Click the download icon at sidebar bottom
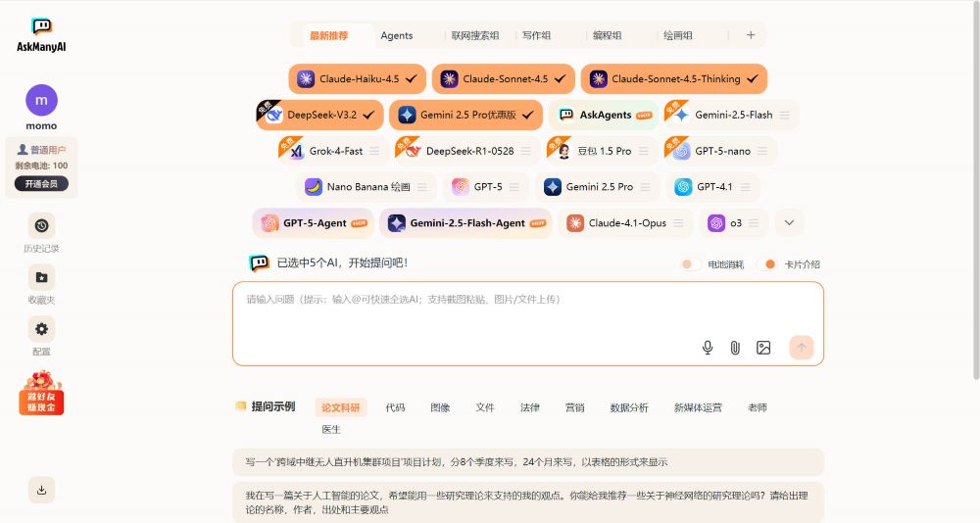 click(41, 490)
